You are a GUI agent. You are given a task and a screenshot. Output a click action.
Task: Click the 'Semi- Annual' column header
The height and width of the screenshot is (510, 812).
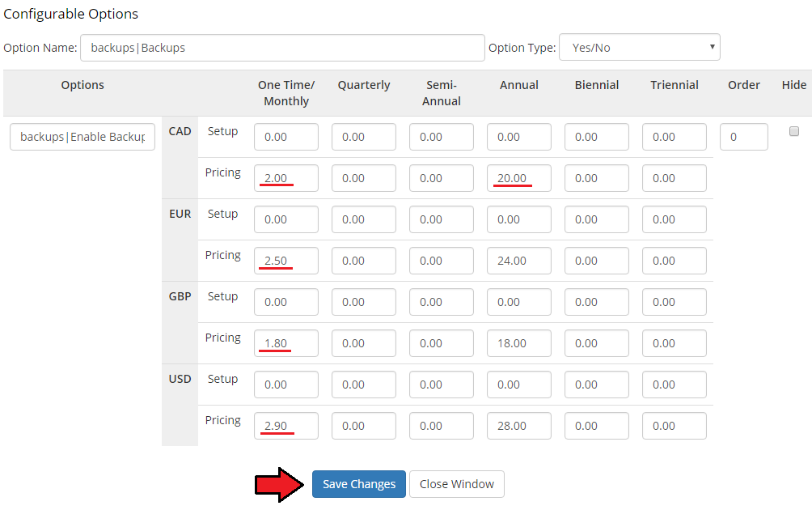(x=442, y=93)
